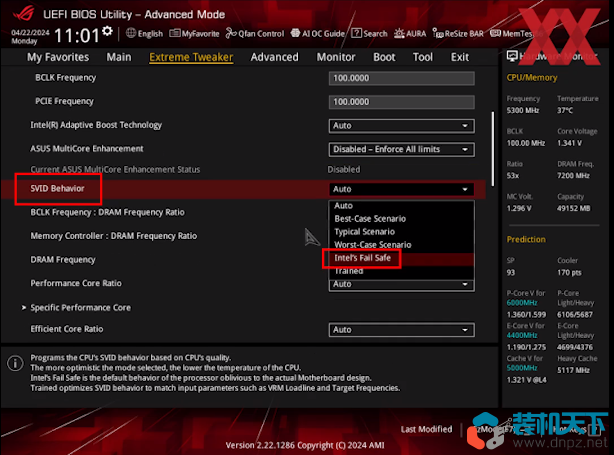Image resolution: width=614 pixels, height=455 pixels.
Task: Go to the Monitor tab
Action: 336,57
